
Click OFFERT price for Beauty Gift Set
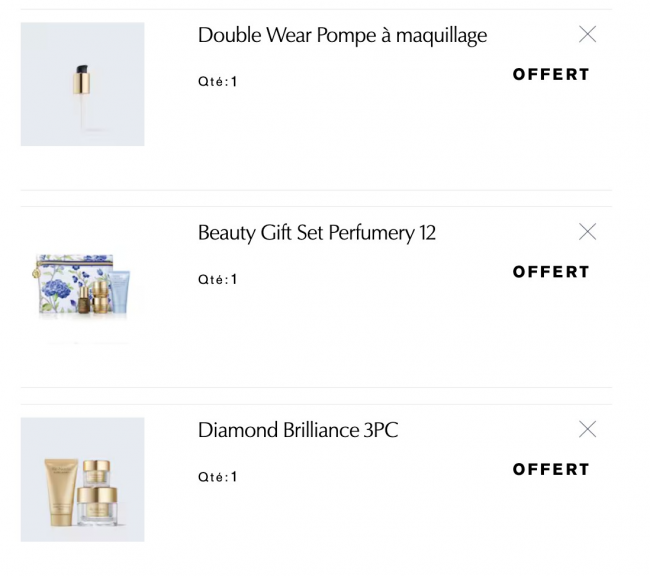pos(551,272)
